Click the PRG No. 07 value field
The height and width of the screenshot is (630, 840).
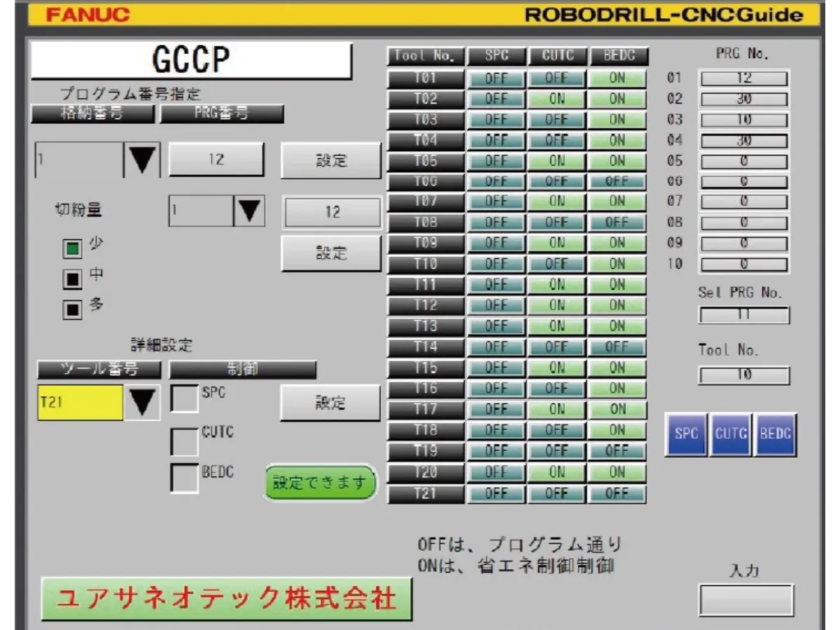pyautogui.click(x=744, y=202)
